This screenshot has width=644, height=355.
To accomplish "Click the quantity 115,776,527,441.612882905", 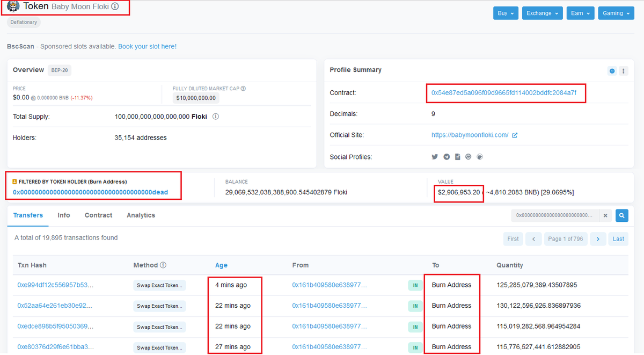I will (x=538, y=347).
